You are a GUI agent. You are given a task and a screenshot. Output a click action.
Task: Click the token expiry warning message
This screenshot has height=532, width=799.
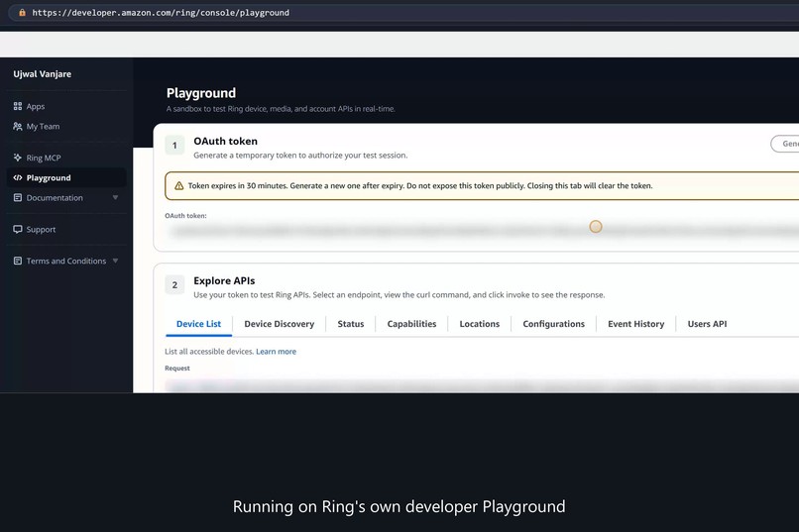[420, 186]
